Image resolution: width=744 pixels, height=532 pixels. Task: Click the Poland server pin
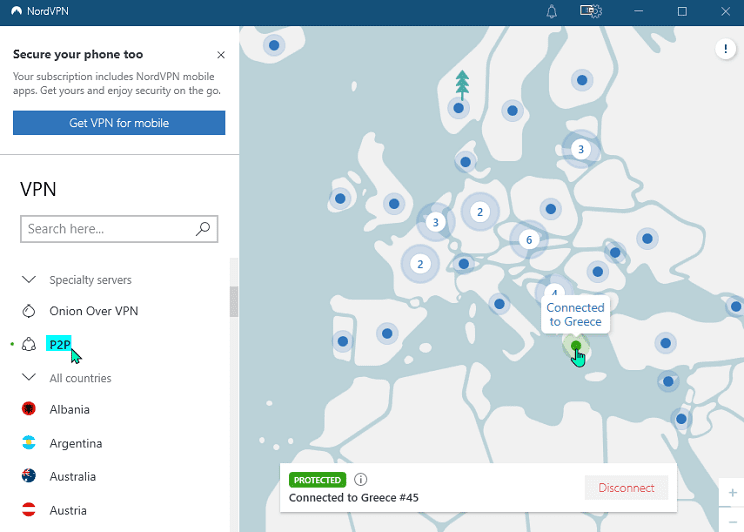coord(551,209)
